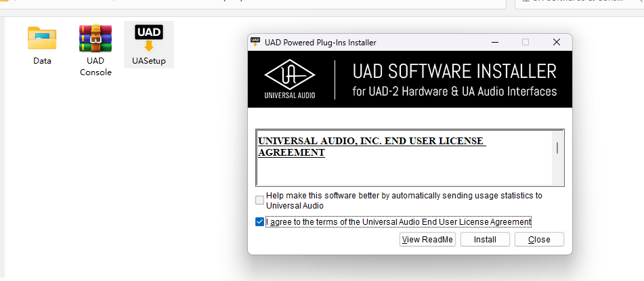Select the UASetup installer file icon

tap(149, 38)
